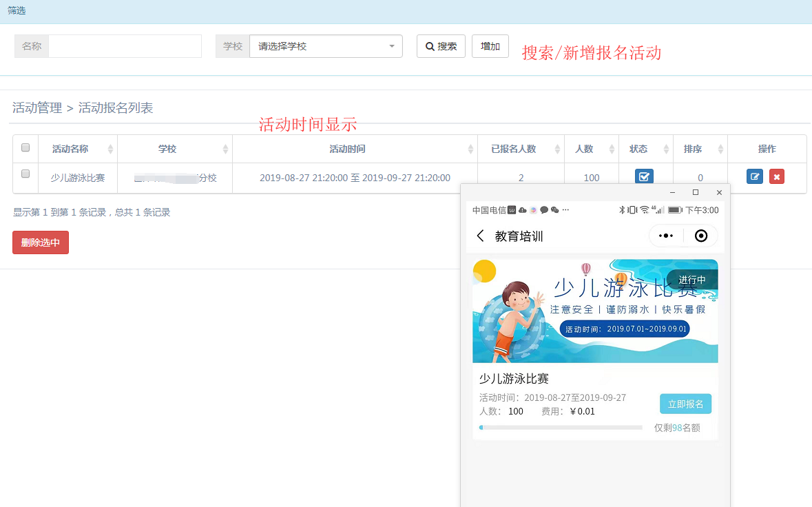Open the 请选择学校 school dropdown
This screenshot has height=507, width=812.
pyautogui.click(x=326, y=46)
